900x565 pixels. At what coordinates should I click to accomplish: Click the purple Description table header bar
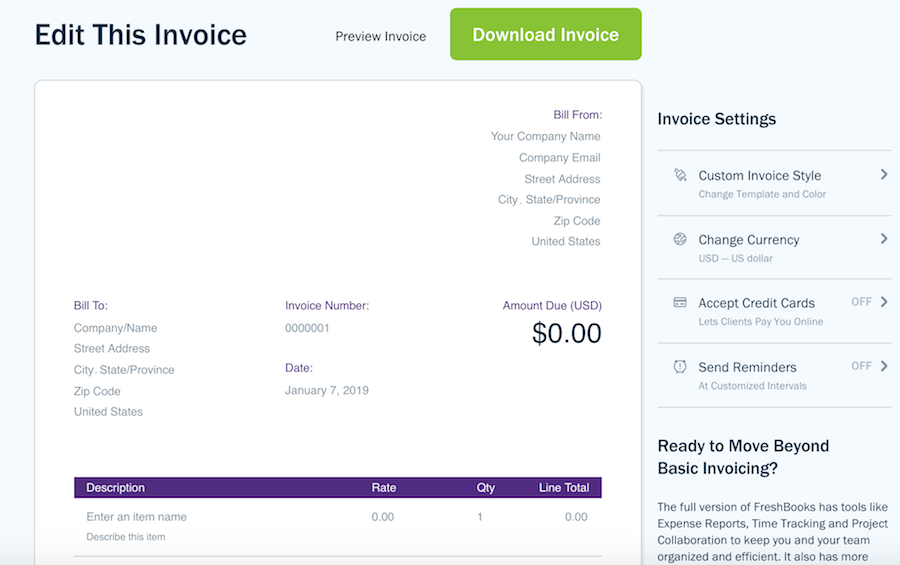tap(338, 487)
